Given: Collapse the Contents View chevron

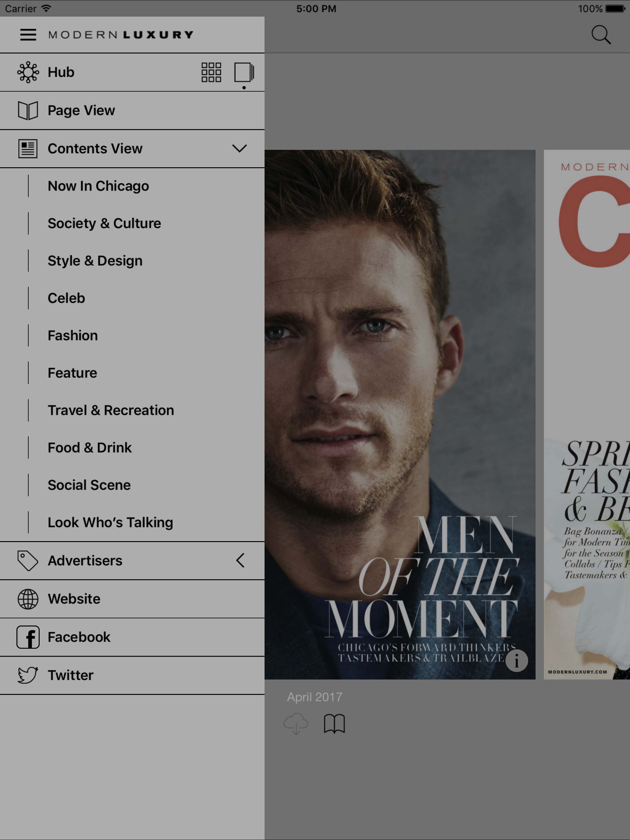Looking at the screenshot, I should pos(239,149).
